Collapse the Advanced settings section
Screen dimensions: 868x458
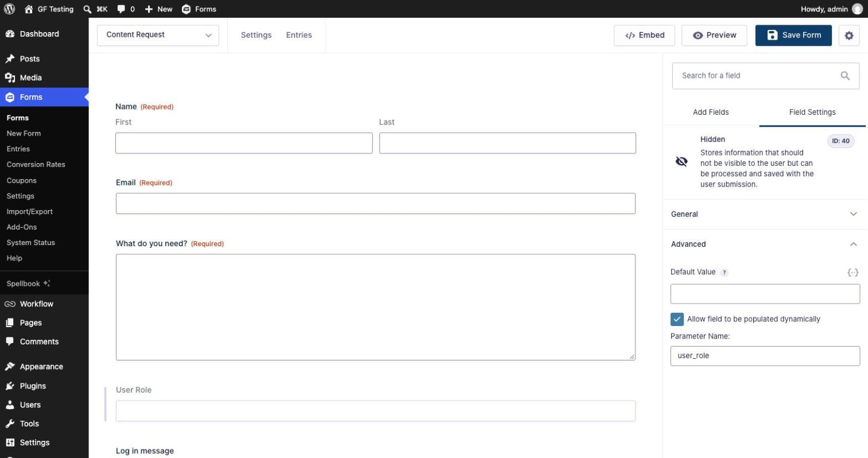[765, 244]
